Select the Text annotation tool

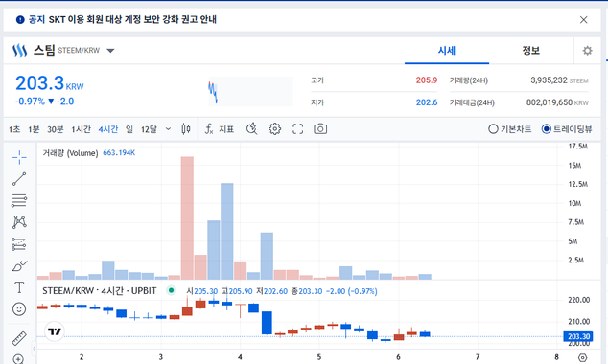coord(19,287)
